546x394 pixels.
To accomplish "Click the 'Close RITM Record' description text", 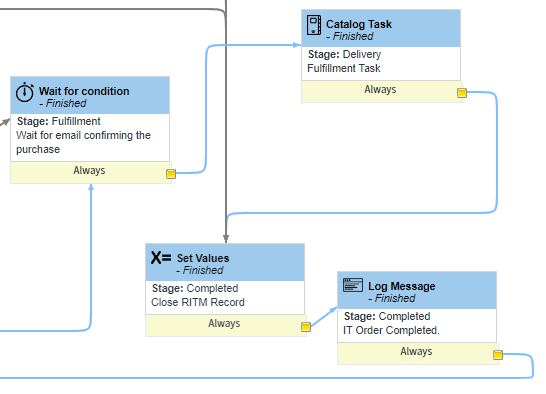I will 198,302.
